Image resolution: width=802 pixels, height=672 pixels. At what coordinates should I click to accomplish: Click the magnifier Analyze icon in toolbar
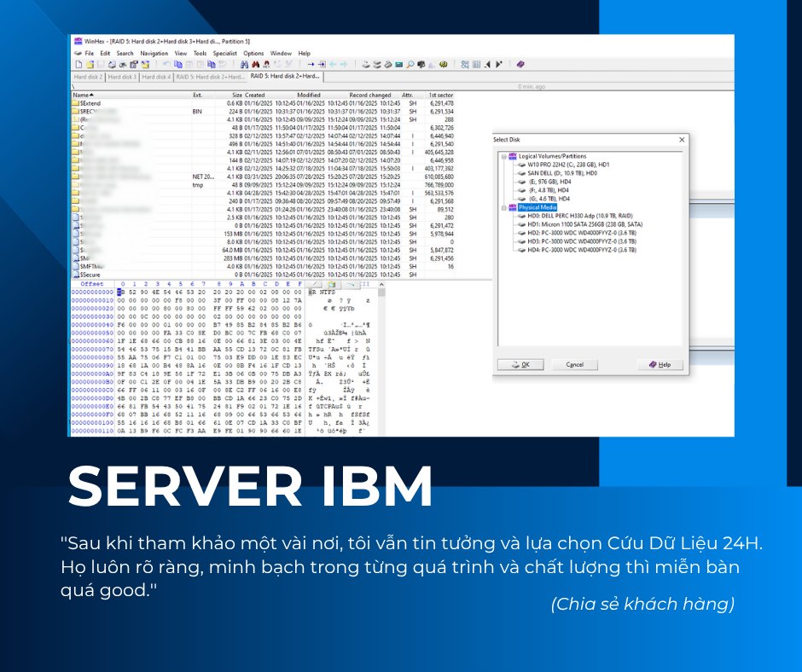410,65
